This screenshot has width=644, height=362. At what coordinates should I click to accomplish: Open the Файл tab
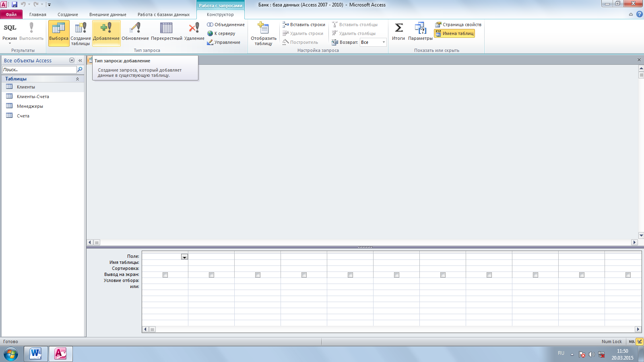[x=11, y=14]
